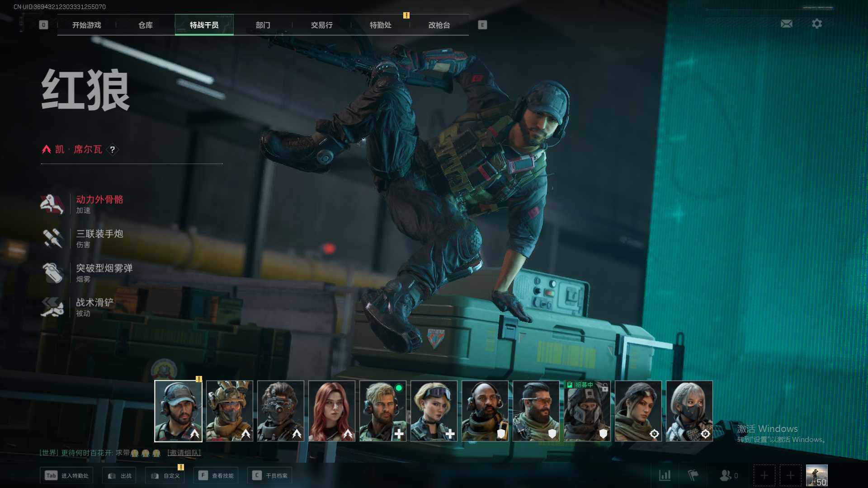Select the bald bearded engineer operator portrait
Viewport: 868px width, 488px height.
485,411
